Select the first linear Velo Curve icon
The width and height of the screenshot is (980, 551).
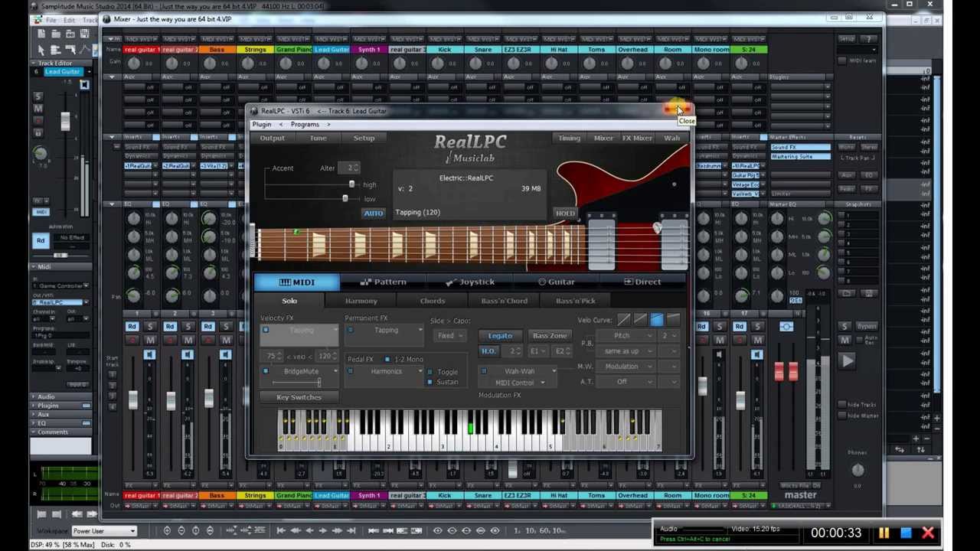click(x=624, y=320)
